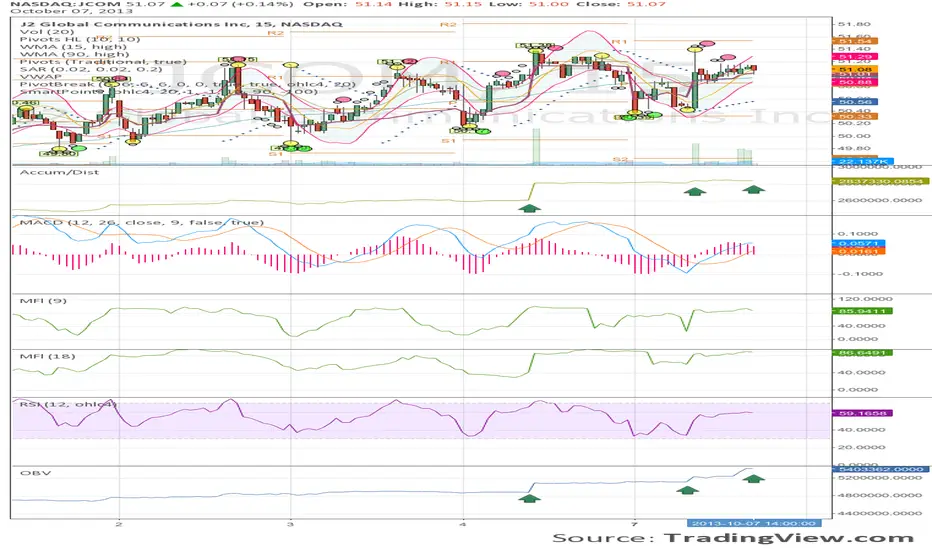Click the -0.1000 MACD axis tick
932x550 pixels.
click(x=858, y=274)
